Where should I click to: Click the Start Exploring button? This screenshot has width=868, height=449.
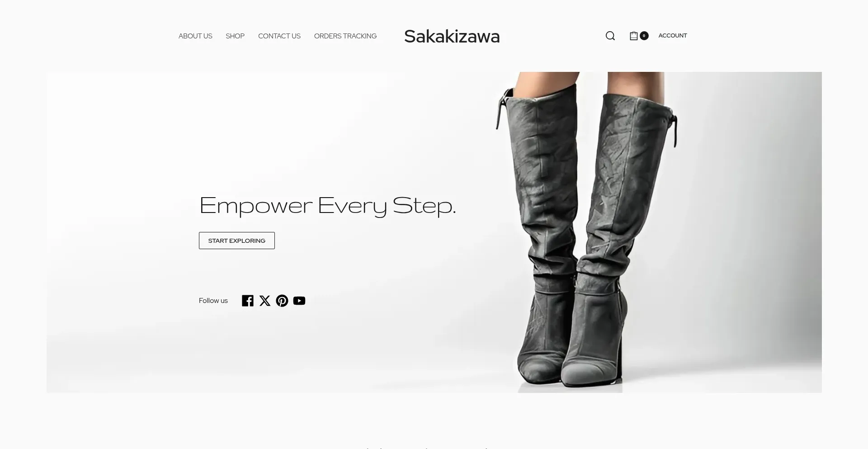point(237,241)
